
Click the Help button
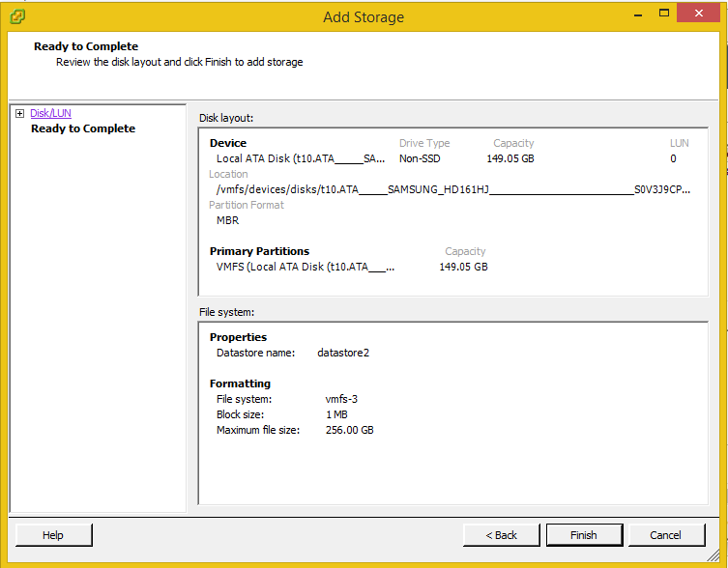[x=53, y=535]
